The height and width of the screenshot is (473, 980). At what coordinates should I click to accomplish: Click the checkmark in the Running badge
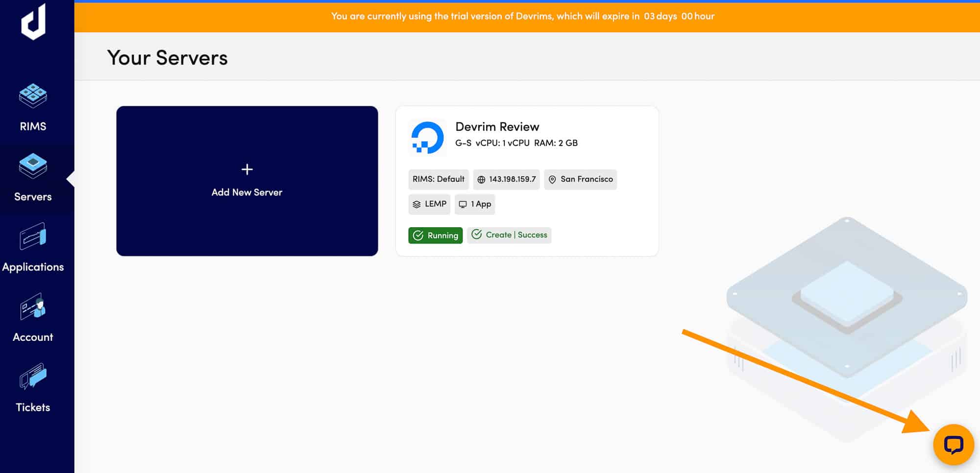click(418, 235)
